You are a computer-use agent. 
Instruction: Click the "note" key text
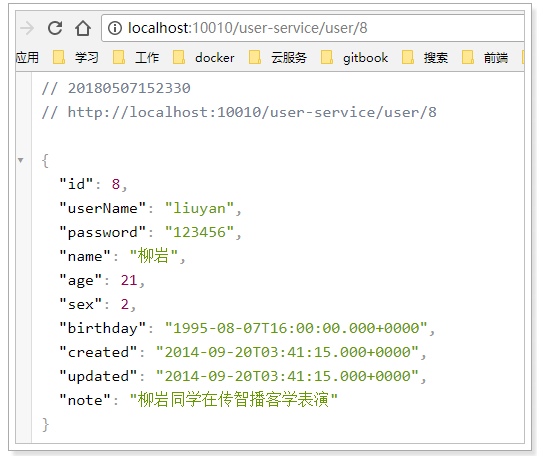85,400
